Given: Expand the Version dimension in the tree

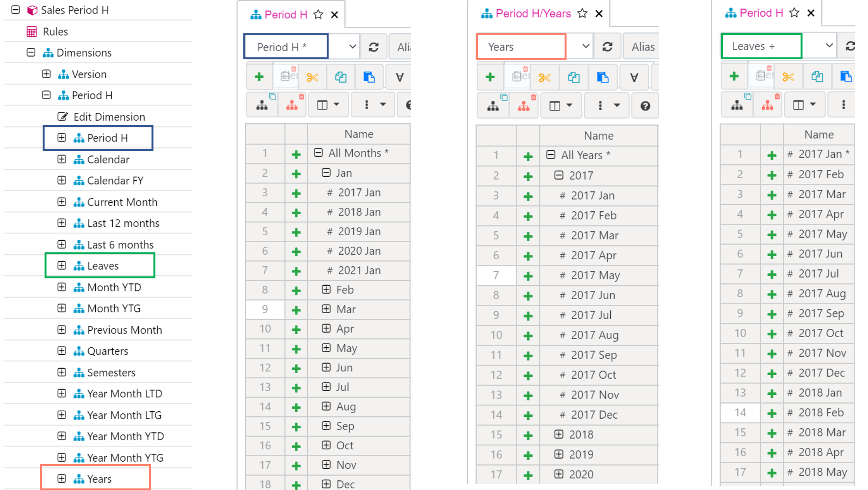Looking at the screenshot, I should point(46,74).
